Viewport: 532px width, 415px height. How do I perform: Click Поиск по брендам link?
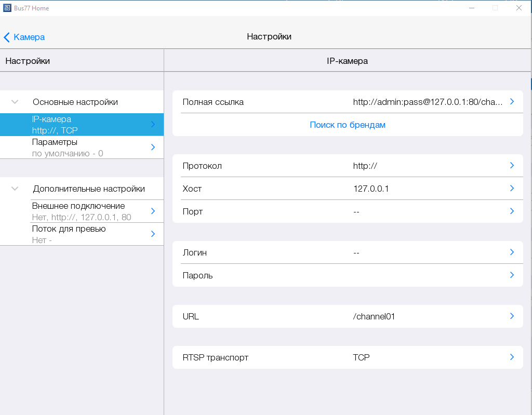[347, 125]
